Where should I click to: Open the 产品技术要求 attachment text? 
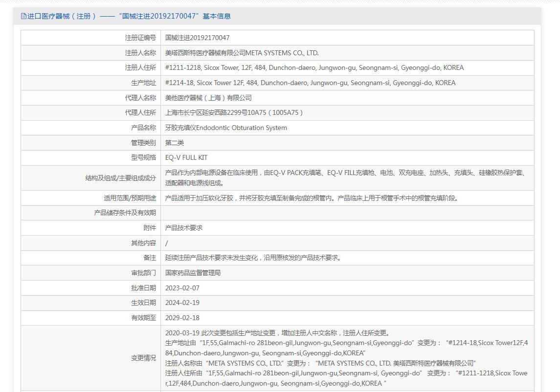tap(183, 228)
